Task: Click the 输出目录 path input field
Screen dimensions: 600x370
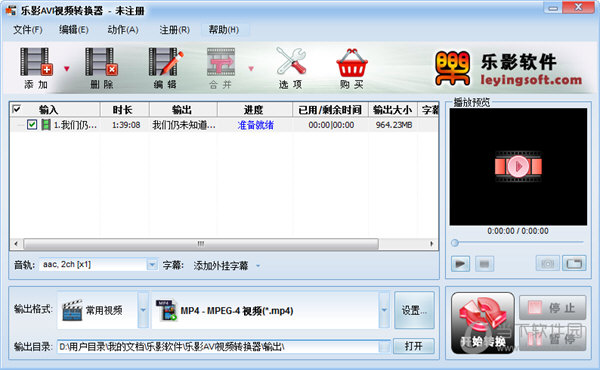Action: (218, 347)
